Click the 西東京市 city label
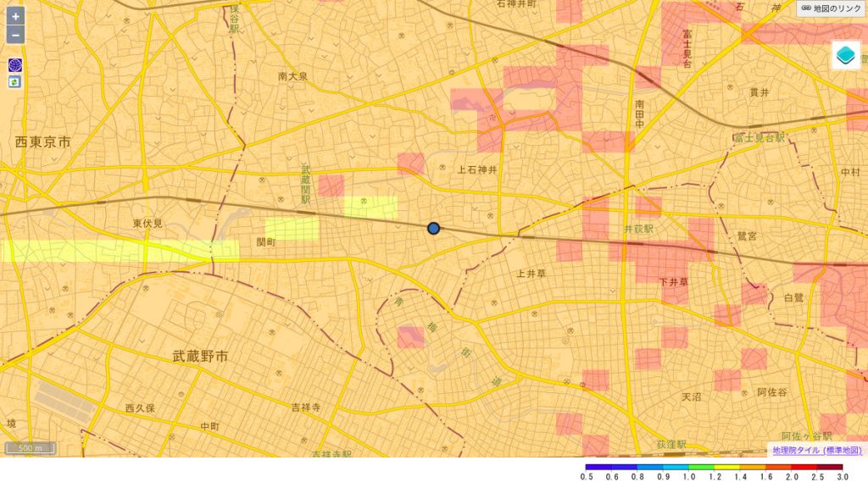Screen dimensions: 868x488 click(43, 142)
